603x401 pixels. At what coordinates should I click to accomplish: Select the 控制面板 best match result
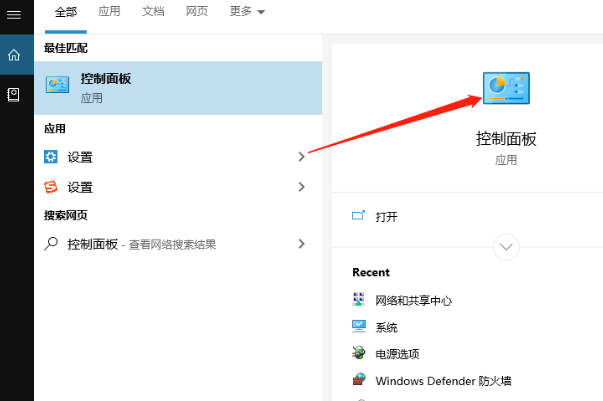click(178, 88)
